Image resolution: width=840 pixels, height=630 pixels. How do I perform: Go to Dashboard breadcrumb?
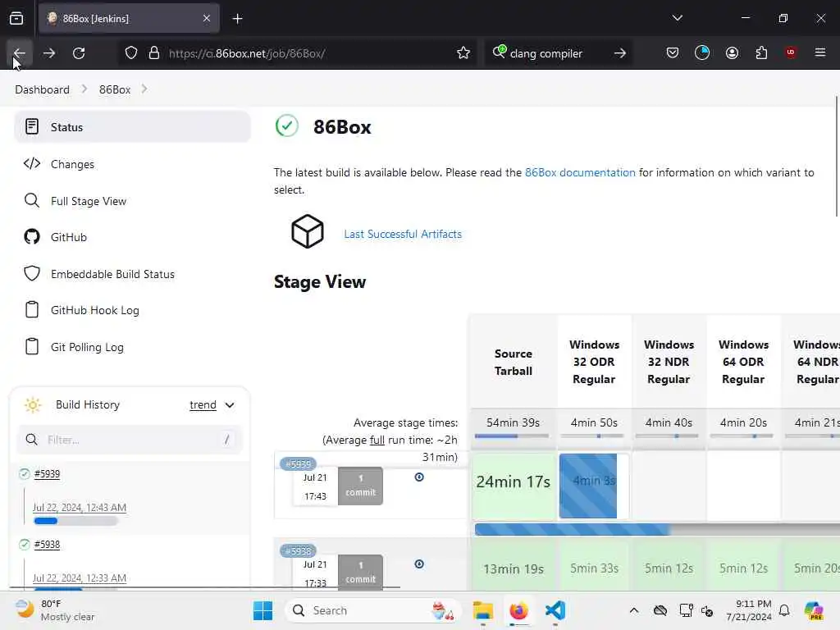click(43, 89)
